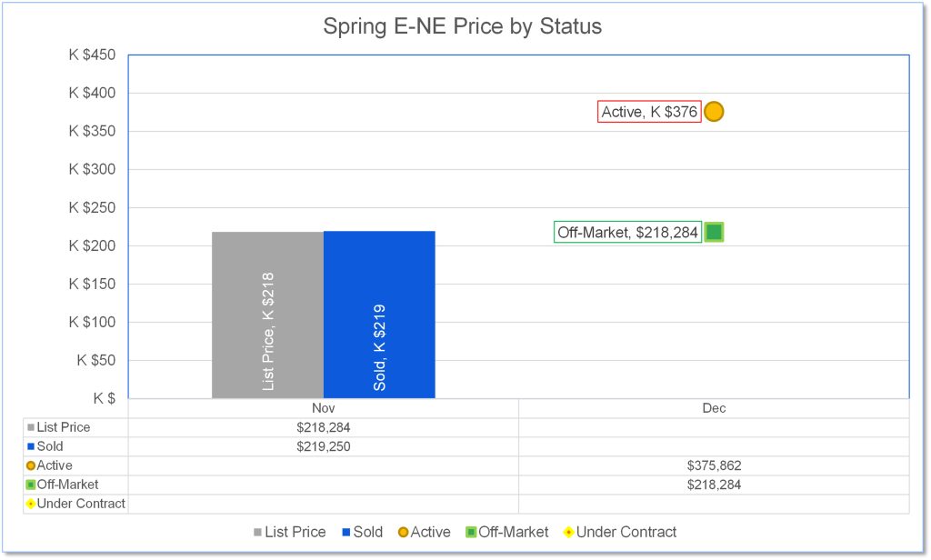Click the Active marker key in data table
The height and width of the screenshot is (560, 931).
[x=31, y=465]
